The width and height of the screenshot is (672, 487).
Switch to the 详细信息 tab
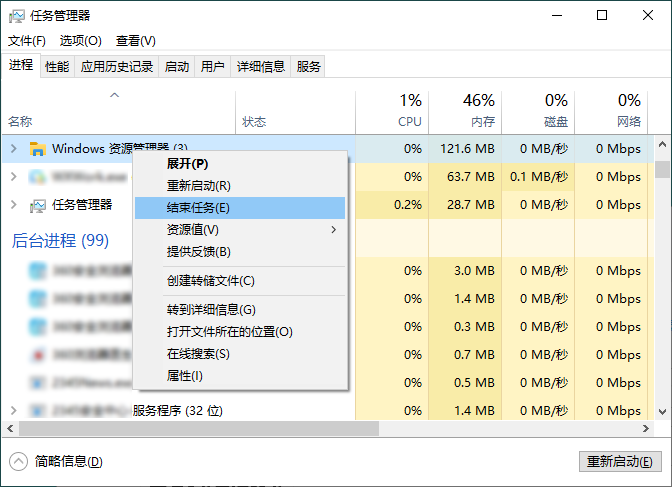point(261,66)
